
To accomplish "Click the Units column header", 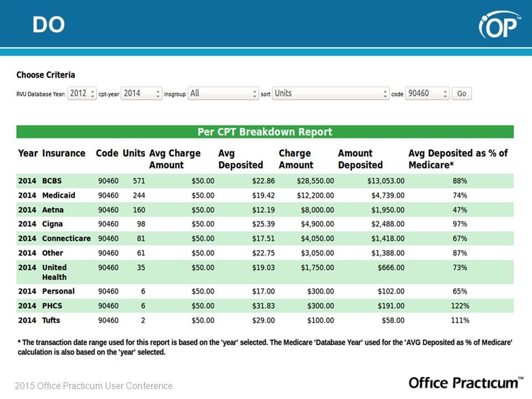I will click(134, 154).
